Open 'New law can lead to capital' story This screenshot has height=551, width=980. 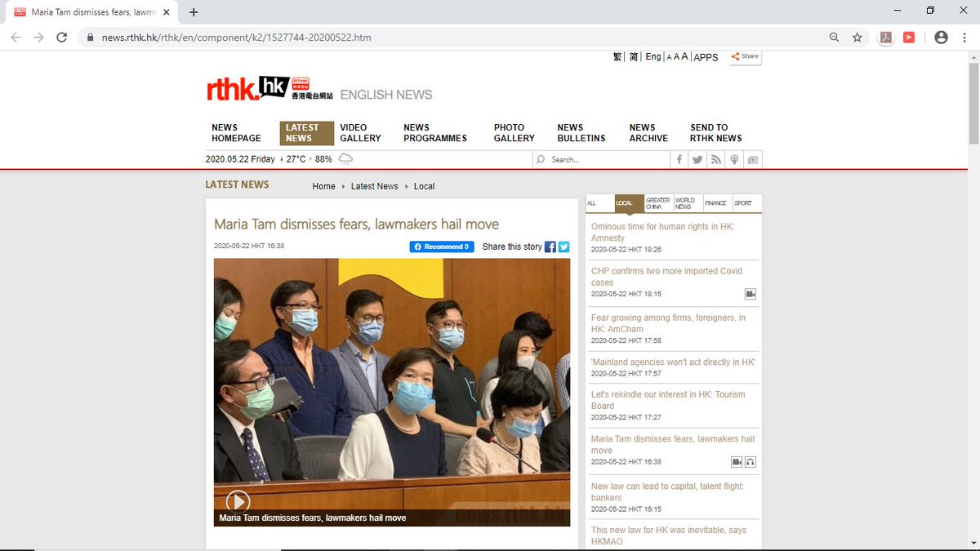pyautogui.click(x=667, y=491)
